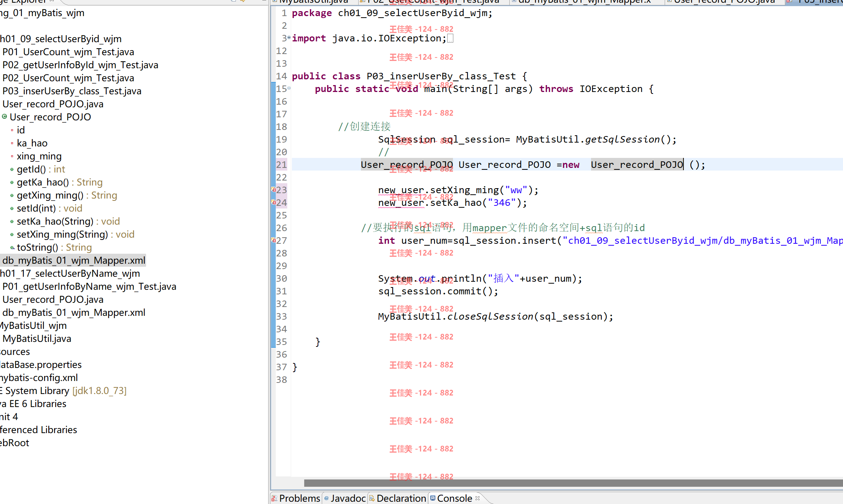Screen dimensions: 843x504
Task: Click 'closeSqlSession' on code line 33
Action: tap(490, 316)
